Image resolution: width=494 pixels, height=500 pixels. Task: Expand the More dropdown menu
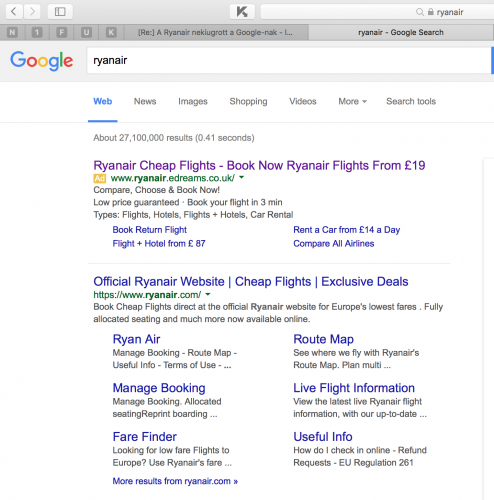coord(352,101)
